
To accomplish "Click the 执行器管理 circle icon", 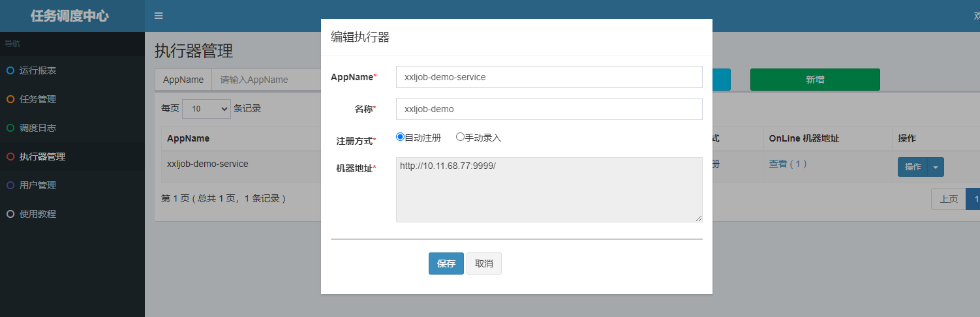I will click(x=10, y=157).
